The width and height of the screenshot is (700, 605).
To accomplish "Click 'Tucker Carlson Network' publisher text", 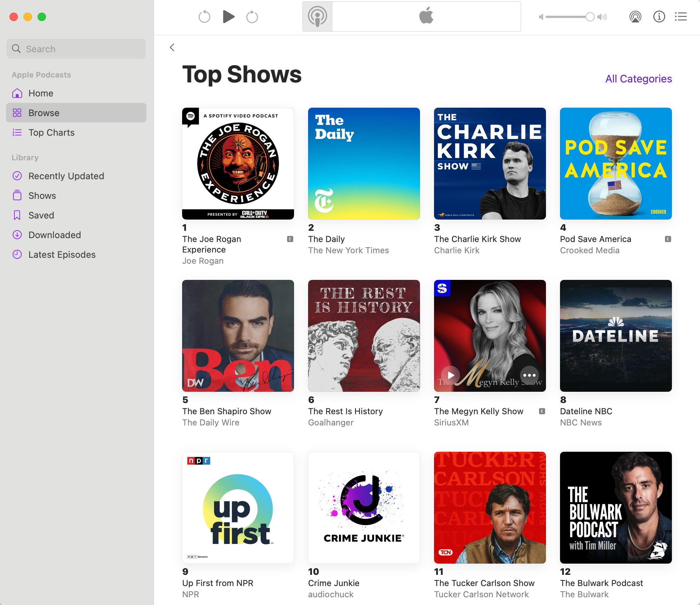I will 481,594.
